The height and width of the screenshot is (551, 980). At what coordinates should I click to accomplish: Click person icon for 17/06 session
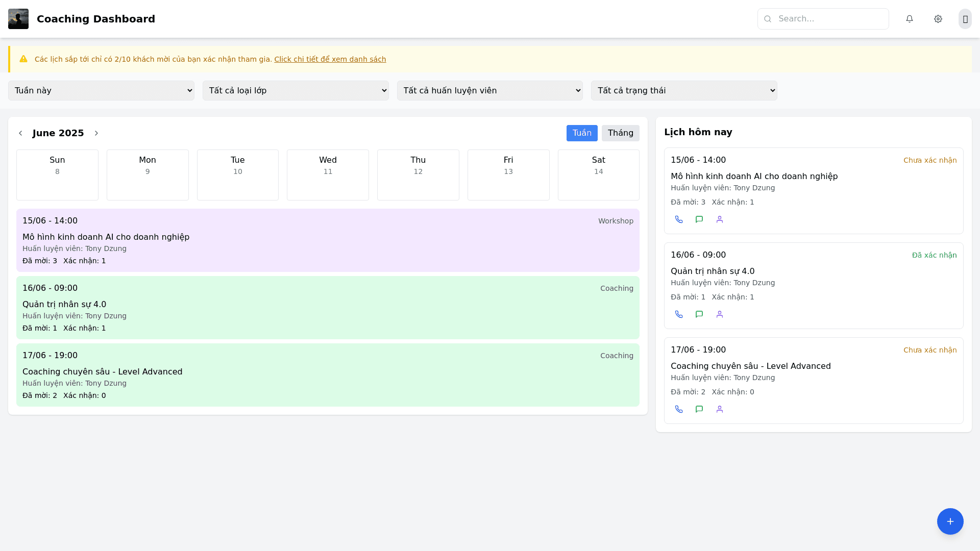720,409
